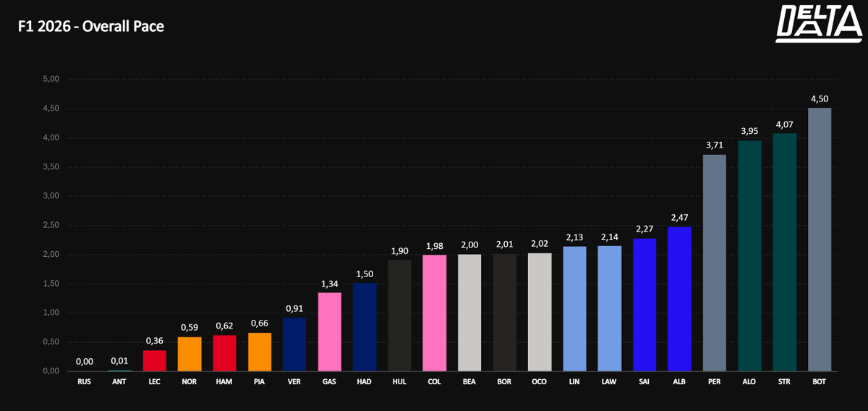Viewport: 868px width, 411px height.
Task: Select the SAI bar in the chart
Action: 644,305
